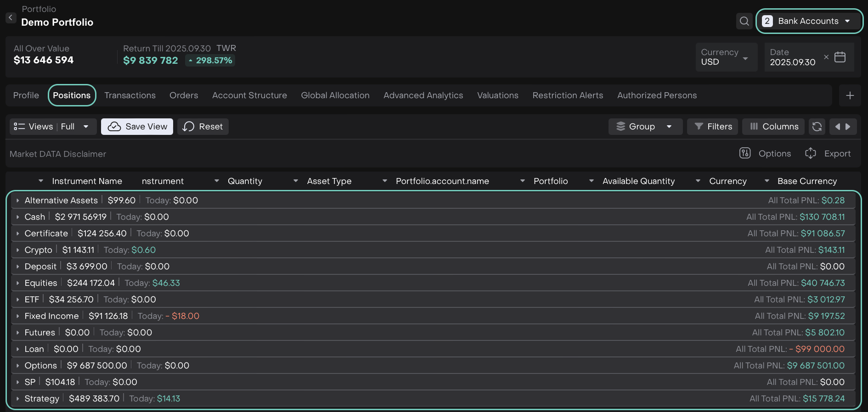Add a new tab with plus icon
This screenshot has height=412, width=868.
point(850,95)
